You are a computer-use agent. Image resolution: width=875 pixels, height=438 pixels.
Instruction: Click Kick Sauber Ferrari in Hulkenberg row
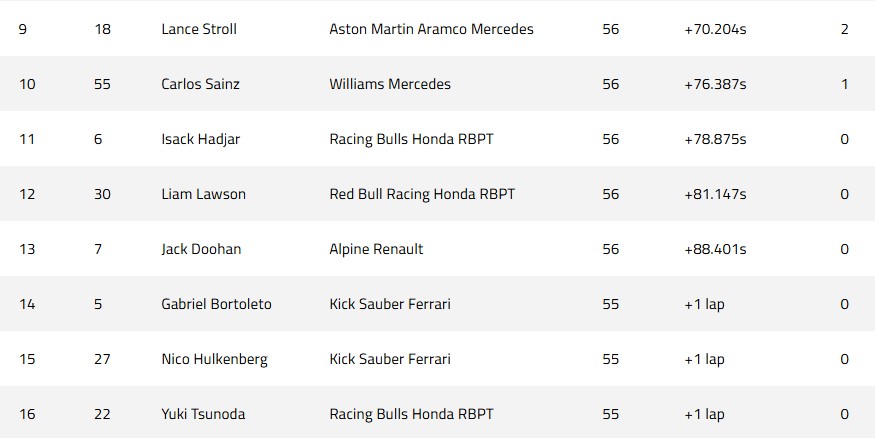390,359
